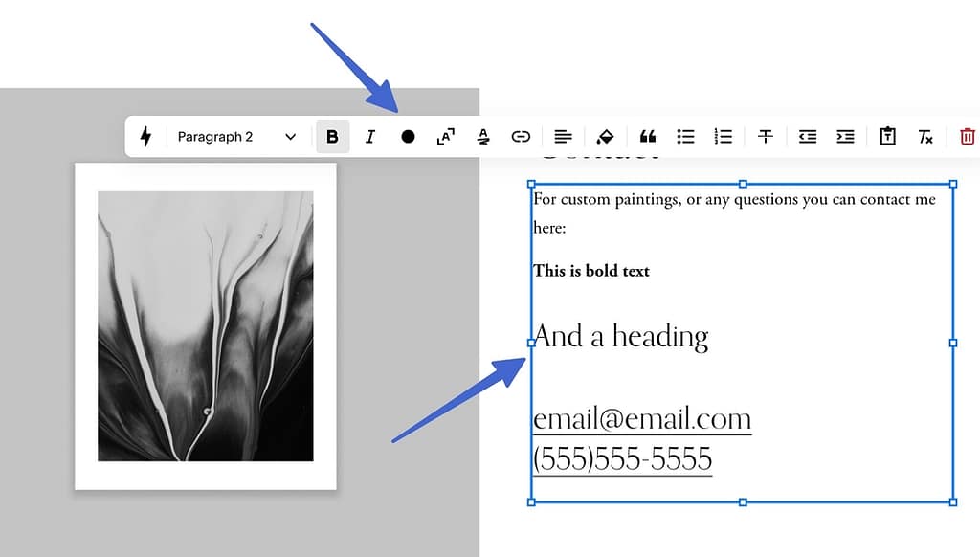Click the decrease indent icon
The height and width of the screenshot is (557, 980).
coord(807,136)
